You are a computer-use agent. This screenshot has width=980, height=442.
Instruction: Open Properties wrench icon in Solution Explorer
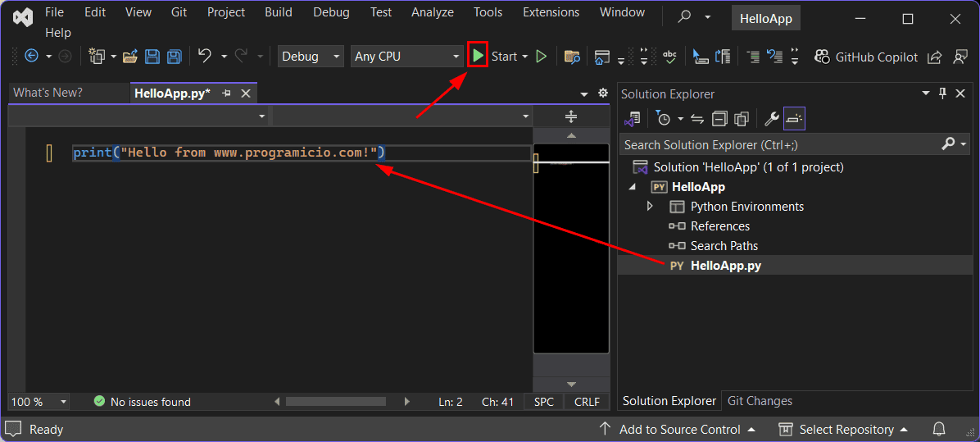coord(772,118)
